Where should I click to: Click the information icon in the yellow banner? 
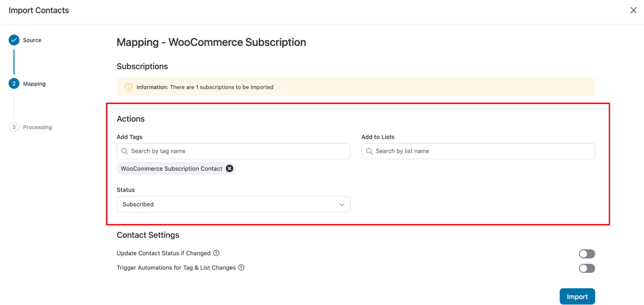coord(128,87)
